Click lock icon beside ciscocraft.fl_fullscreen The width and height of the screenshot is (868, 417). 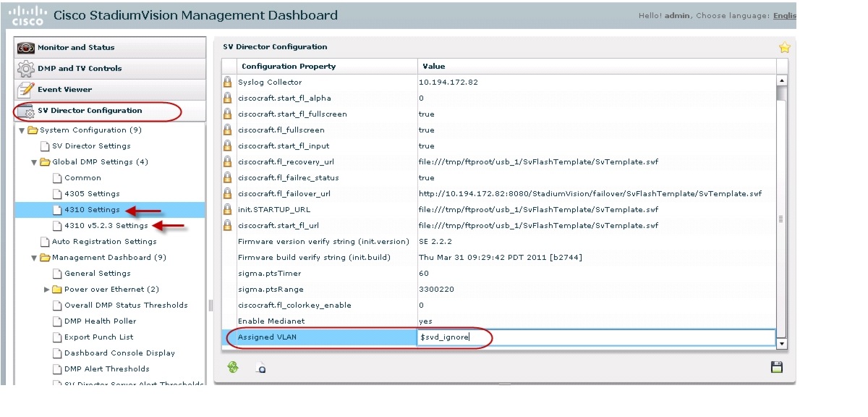(227, 130)
